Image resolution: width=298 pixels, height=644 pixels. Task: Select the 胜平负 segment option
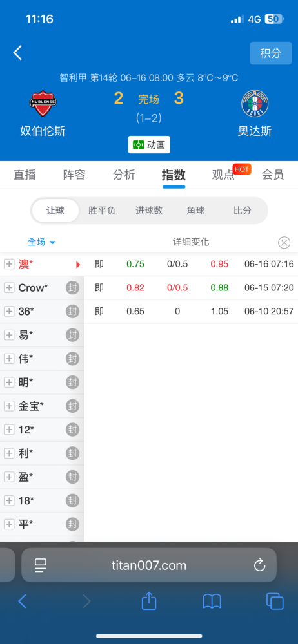pos(102,211)
